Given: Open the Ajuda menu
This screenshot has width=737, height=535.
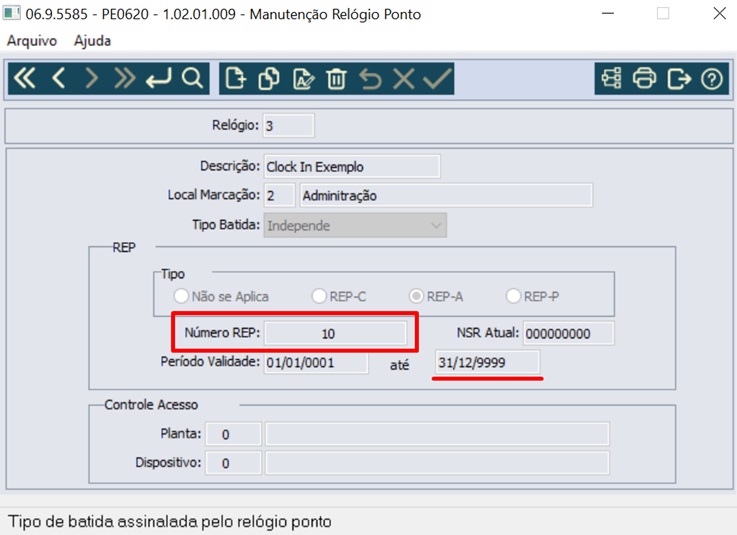Looking at the screenshot, I should pyautogui.click(x=92, y=41).
